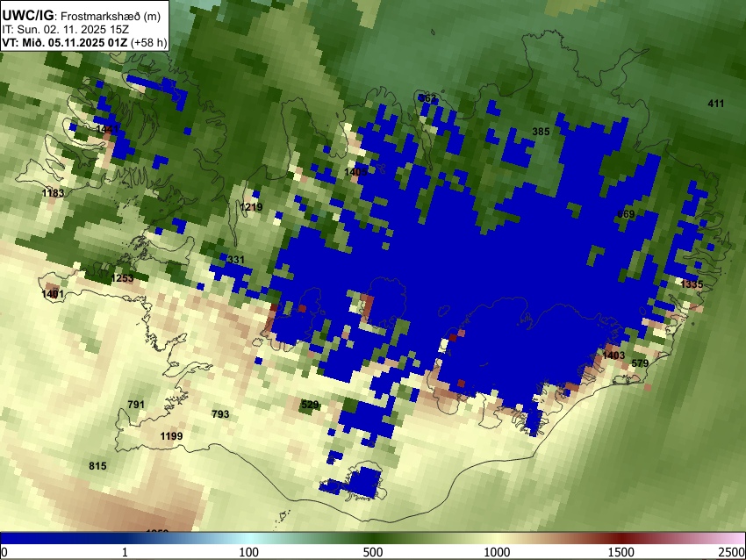Select the map value 1219
Viewport: 746px width, 560px height.
251,207
